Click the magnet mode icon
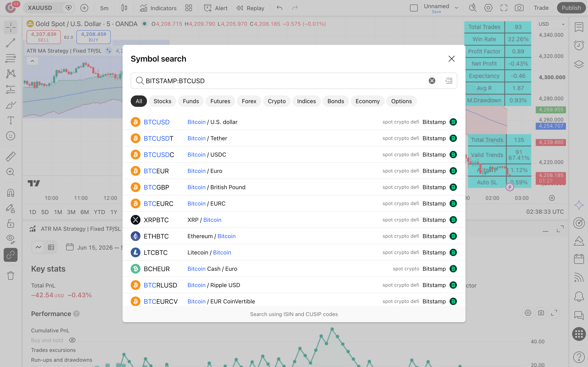Screen dimensions: 588x367 (x=10, y=193)
